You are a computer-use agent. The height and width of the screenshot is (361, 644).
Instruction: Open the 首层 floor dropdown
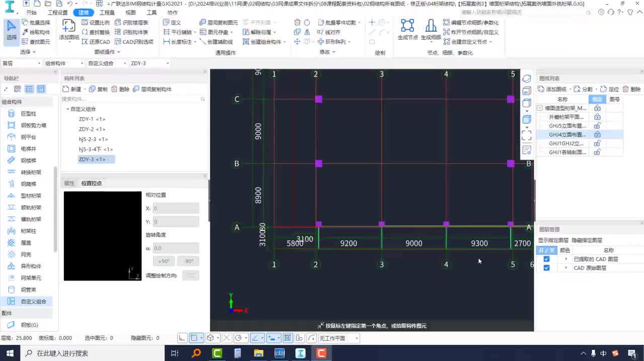(21, 63)
